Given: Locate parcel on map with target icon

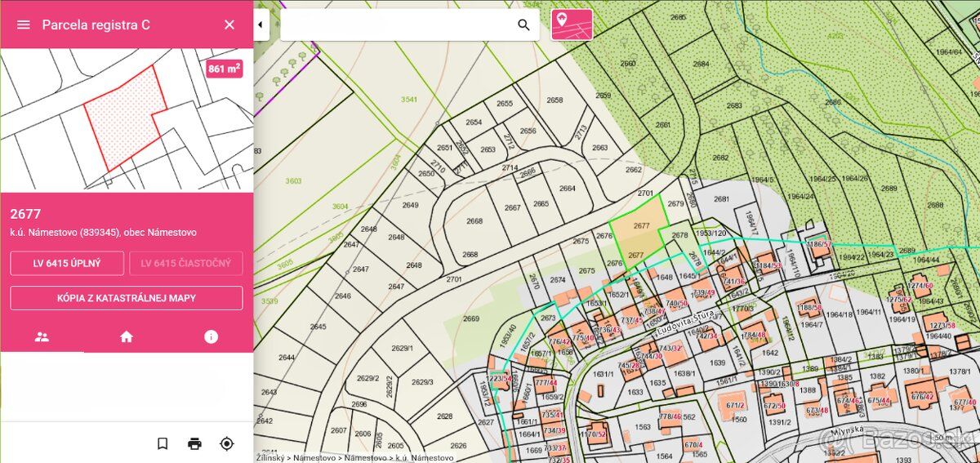Looking at the screenshot, I should tap(227, 443).
